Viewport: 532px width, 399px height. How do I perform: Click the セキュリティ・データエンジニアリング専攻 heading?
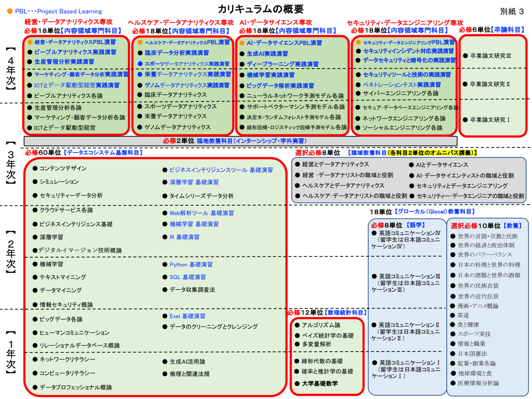(x=405, y=23)
